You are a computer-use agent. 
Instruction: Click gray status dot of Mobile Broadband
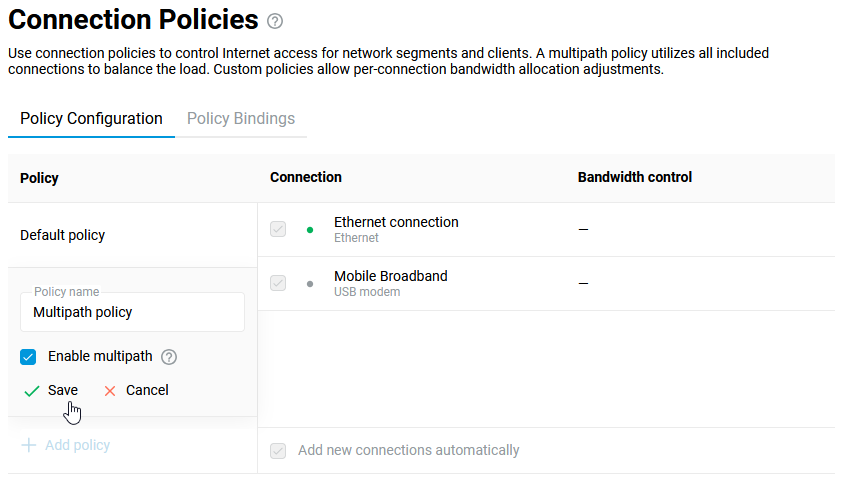pos(310,284)
